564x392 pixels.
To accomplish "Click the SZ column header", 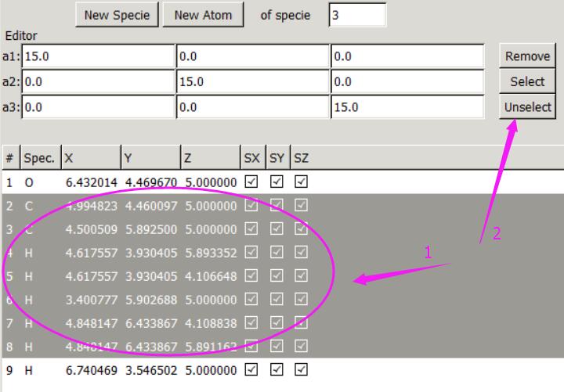I will (302, 157).
